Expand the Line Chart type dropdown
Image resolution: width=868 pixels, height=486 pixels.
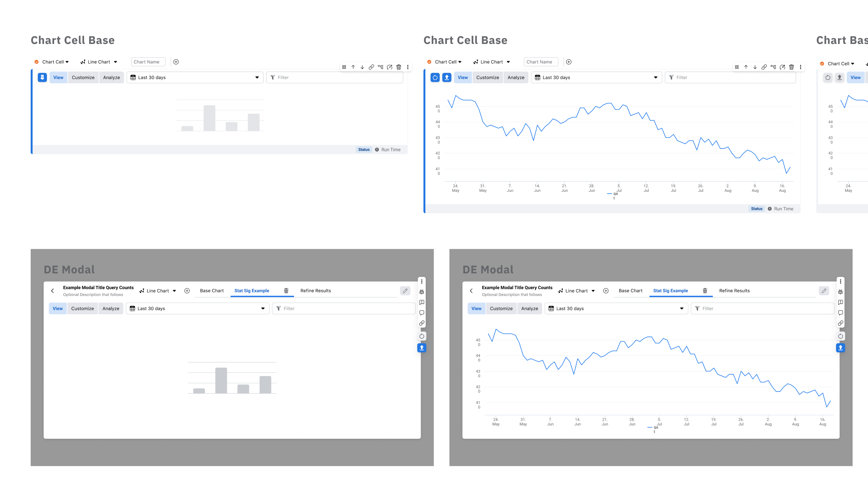point(98,62)
